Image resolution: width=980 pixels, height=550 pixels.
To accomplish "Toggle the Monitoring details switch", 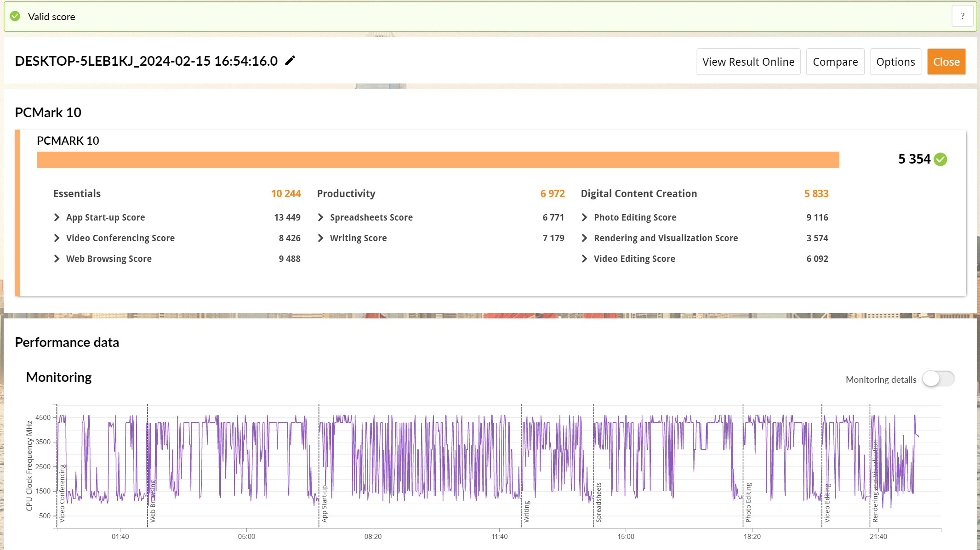I will (938, 379).
